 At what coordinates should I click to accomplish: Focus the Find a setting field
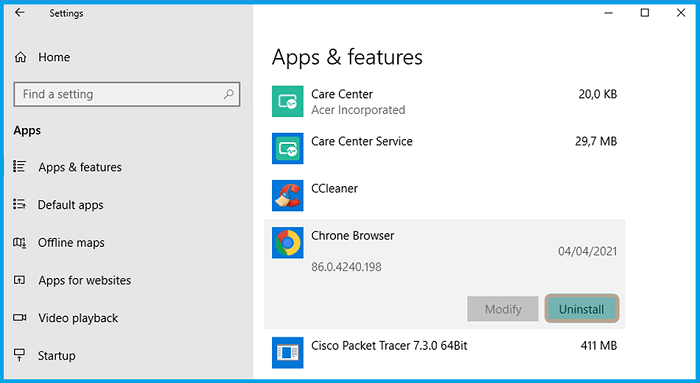(x=127, y=94)
